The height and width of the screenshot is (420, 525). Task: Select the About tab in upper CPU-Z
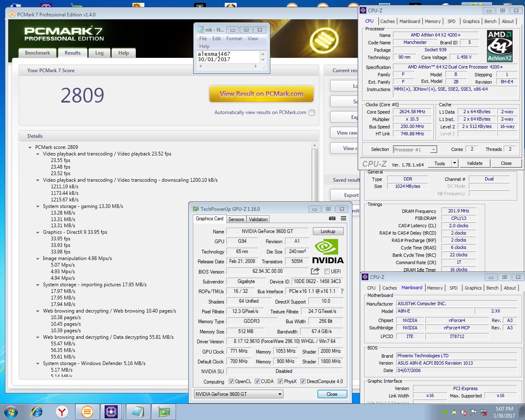click(x=508, y=21)
